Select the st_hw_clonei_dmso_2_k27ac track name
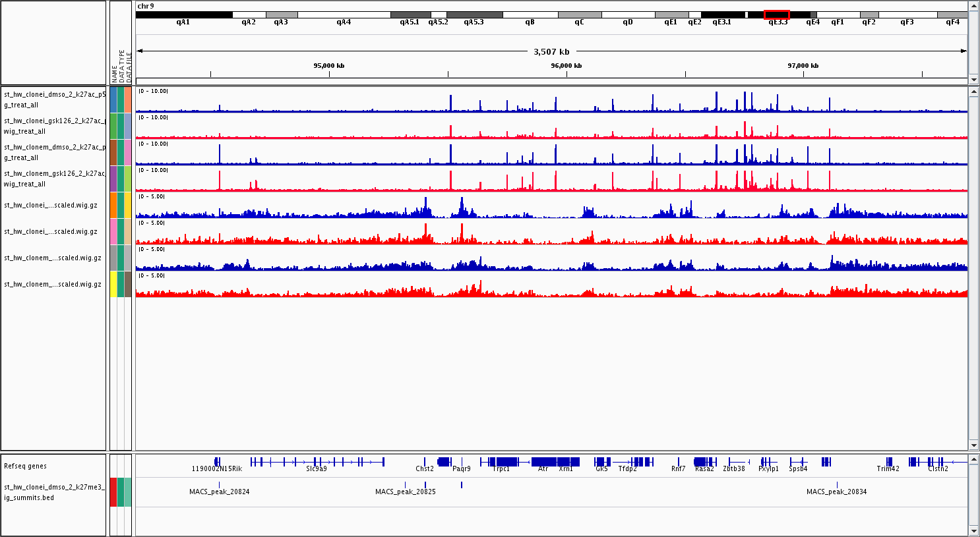This screenshot has width=980, height=537. [54, 99]
